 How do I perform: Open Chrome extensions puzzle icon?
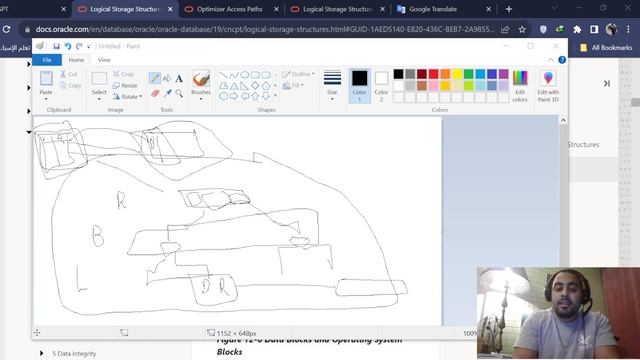click(x=577, y=29)
